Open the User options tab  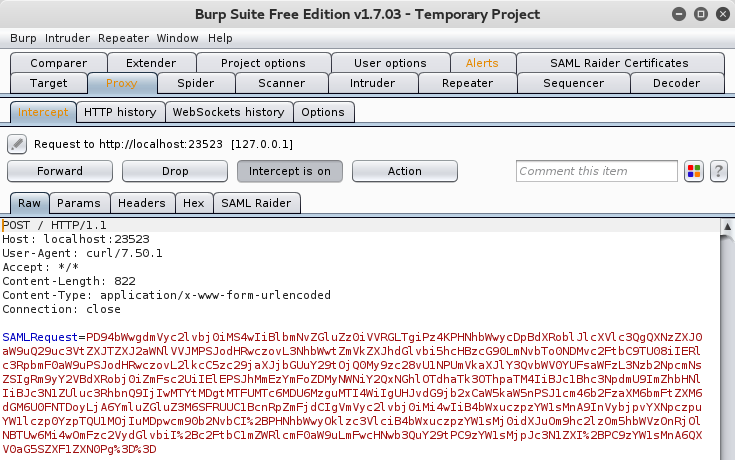coord(390,63)
